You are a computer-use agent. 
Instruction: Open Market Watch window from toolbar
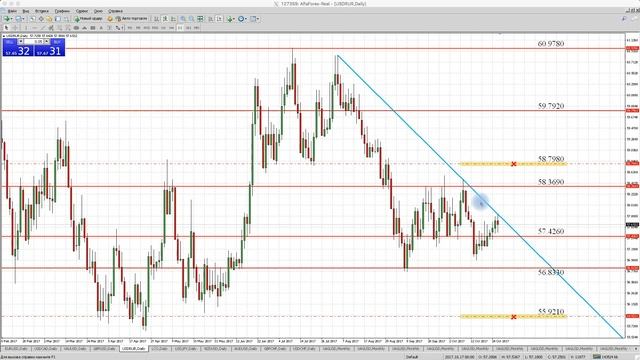click(32, 19)
